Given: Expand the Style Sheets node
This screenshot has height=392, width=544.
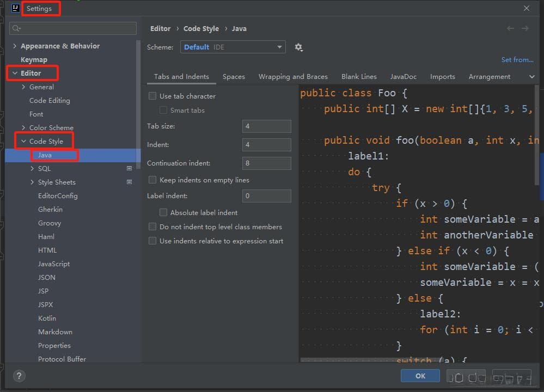Looking at the screenshot, I should pyautogui.click(x=32, y=182).
